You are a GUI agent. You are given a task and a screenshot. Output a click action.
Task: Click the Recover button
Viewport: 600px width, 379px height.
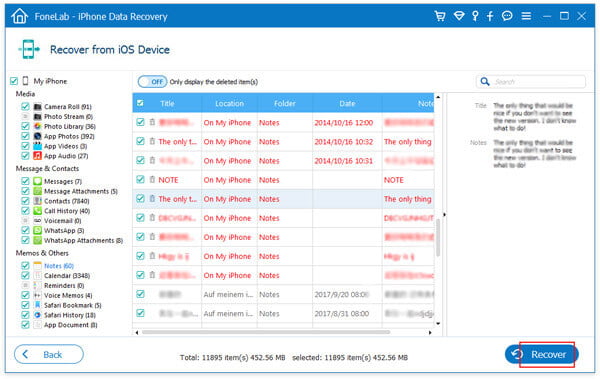[541, 354]
